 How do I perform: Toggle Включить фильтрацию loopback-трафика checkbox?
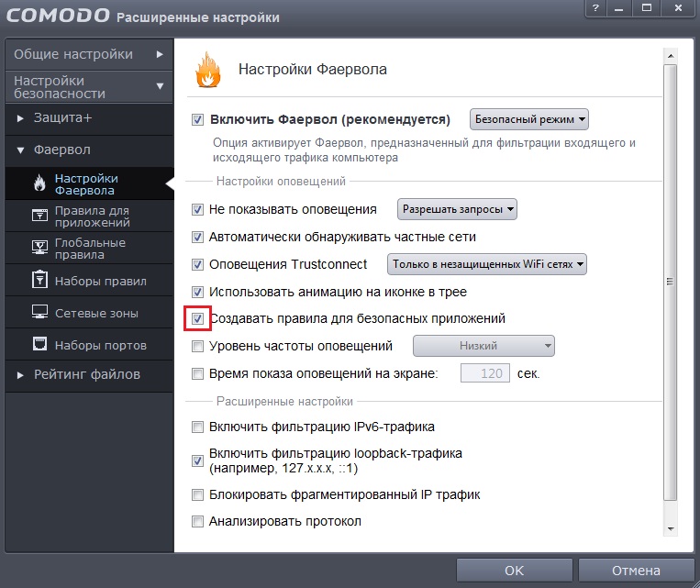(197, 460)
